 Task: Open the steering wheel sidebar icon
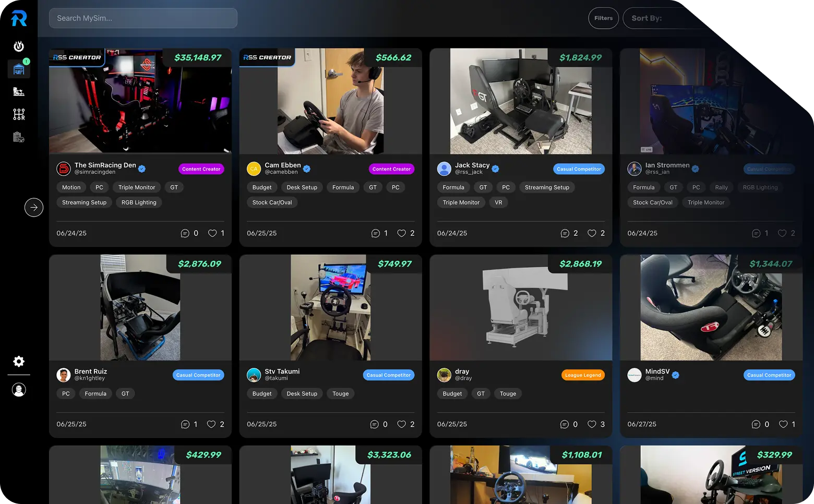tap(19, 46)
